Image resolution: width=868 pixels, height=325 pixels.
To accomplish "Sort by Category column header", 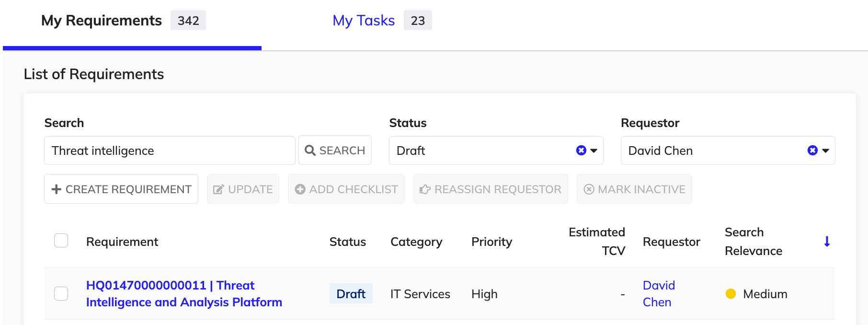I will click(x=416, y=242).
